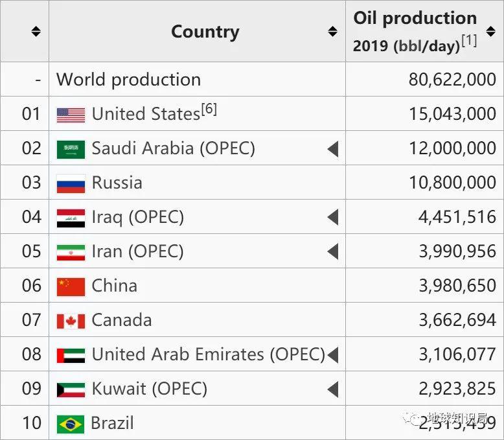This screenshot has width=504, height=440.
Task: Click the Iraq flag icon
Action: point(71,218)
